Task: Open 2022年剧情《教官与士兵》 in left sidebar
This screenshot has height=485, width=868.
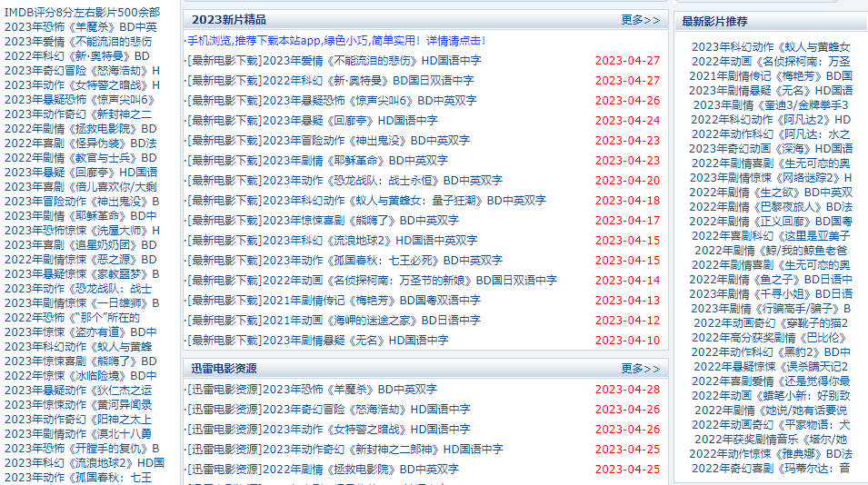Action: point(81,158)
